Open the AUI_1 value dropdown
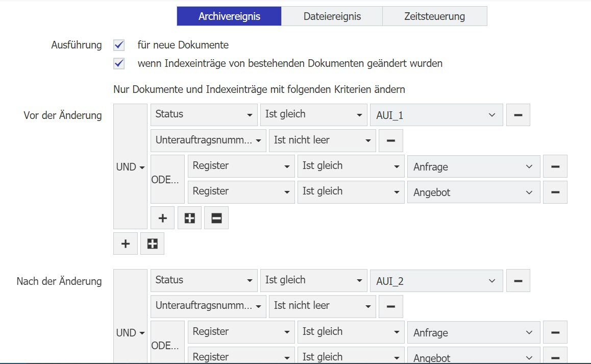The height and width of the screenshot is (364, 591). [x=436, y=115]
